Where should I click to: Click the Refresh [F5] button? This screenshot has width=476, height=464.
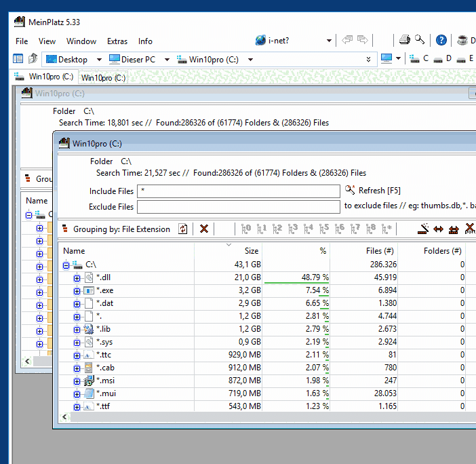coord(374,191)
